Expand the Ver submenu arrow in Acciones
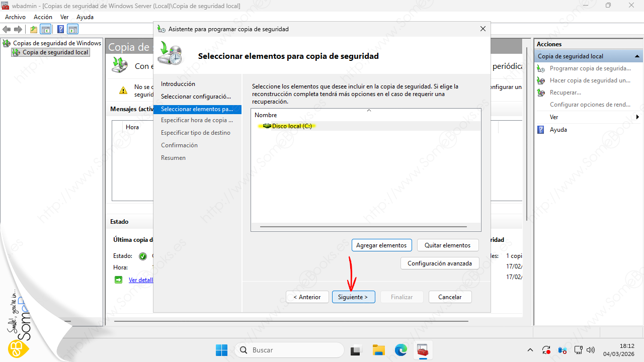This screenshot has width=644, height=362. click(x=637, y=117)
